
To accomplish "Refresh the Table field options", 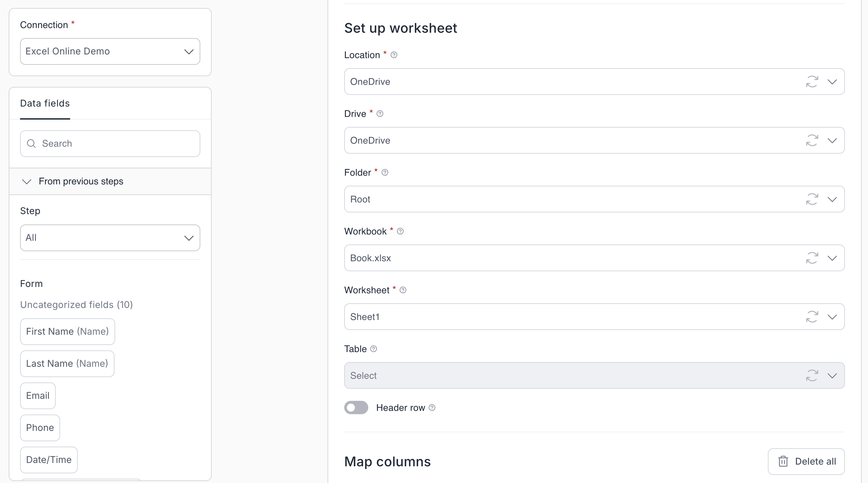I will 812,375.
